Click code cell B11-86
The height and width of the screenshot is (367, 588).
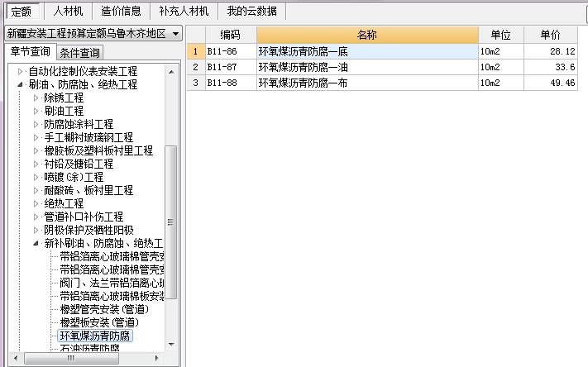231,51
